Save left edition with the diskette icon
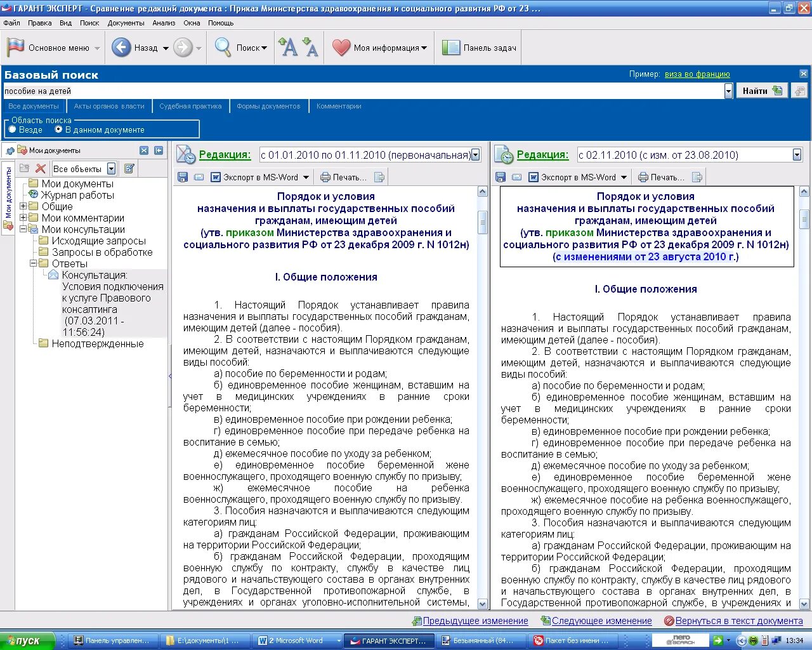Viewport: 812px width, 650px height. 183,177
